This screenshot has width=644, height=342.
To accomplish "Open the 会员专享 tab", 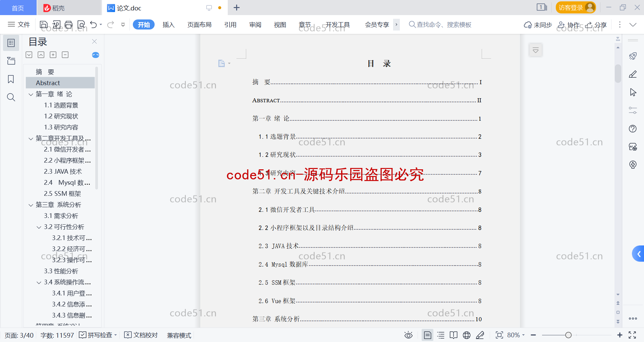I will [377, 24].
